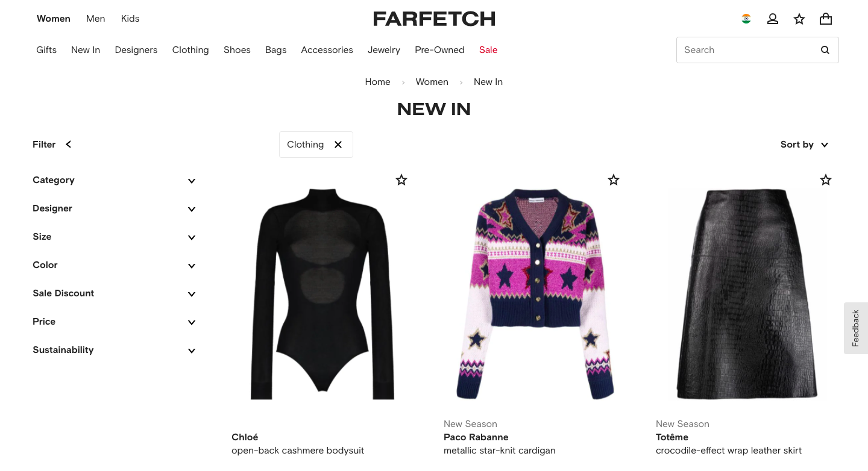Expand the Category filter

115,180
